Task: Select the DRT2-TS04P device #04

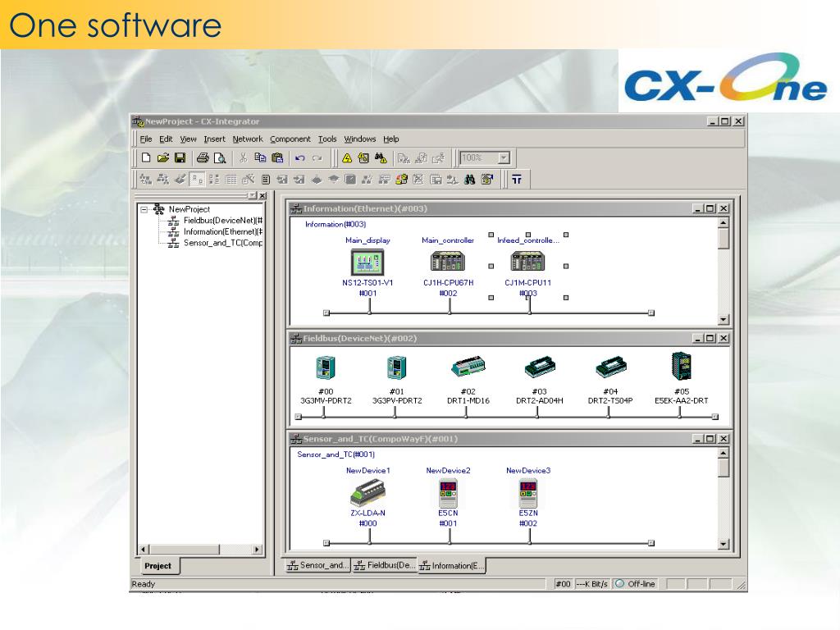Action: [x=610, y=367]
